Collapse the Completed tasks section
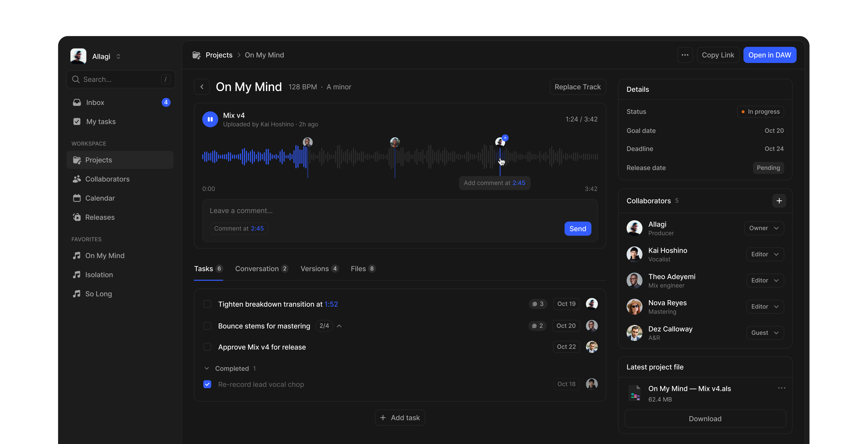The image size is (868, 444). [x=207, y=369]
